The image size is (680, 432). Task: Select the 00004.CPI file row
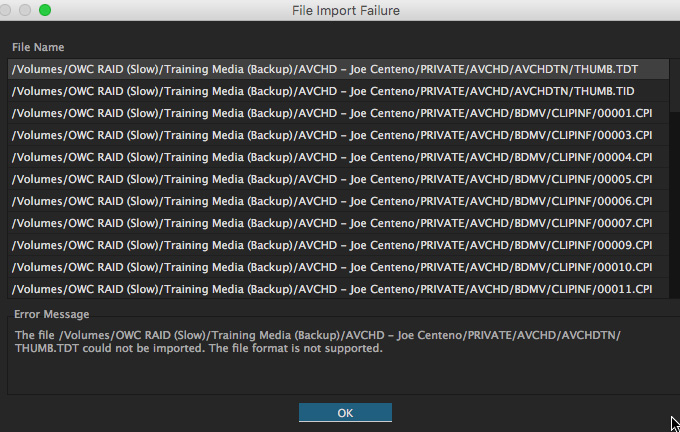(x=338, y=157)
